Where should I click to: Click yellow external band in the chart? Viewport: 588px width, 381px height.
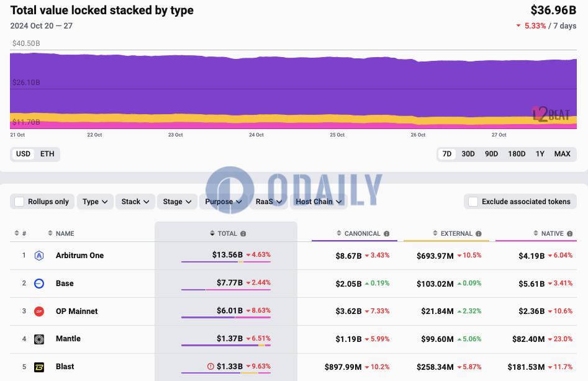click(292, 119)
